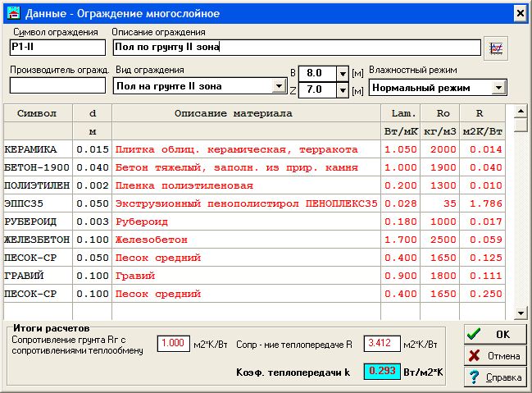Click the vertical scrollbar thumb of the table
532x393 pixels.
coord(521,125)
